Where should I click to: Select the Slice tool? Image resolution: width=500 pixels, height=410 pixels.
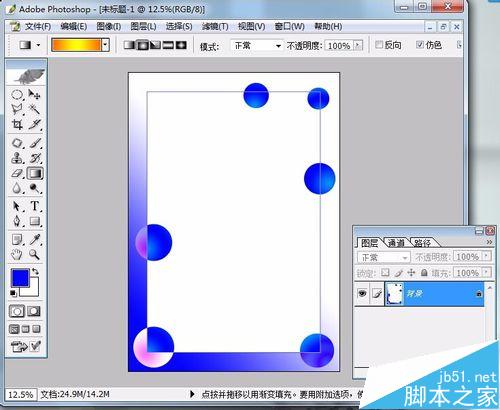tap(34, 124)
